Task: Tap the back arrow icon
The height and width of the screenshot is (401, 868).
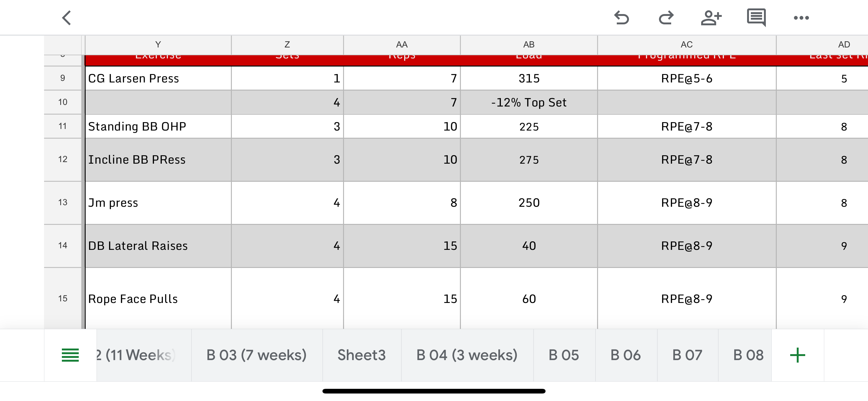Action: pyautogui.click(x=67, y=18)
